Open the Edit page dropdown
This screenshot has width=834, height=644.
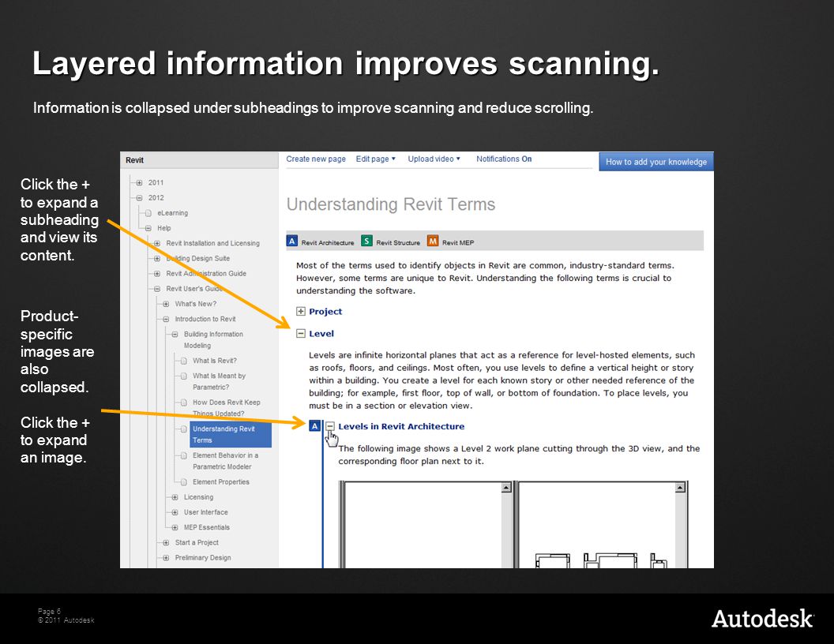[x=375, y=159]
